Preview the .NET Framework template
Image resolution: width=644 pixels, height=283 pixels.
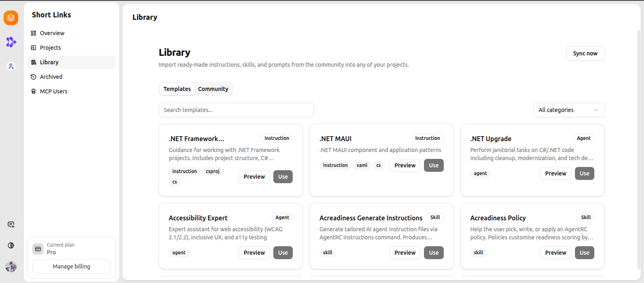tap(254, 177)
